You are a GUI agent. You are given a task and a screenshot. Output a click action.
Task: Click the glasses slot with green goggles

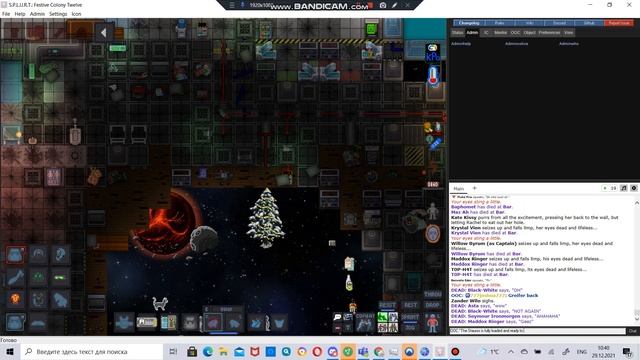60,278
